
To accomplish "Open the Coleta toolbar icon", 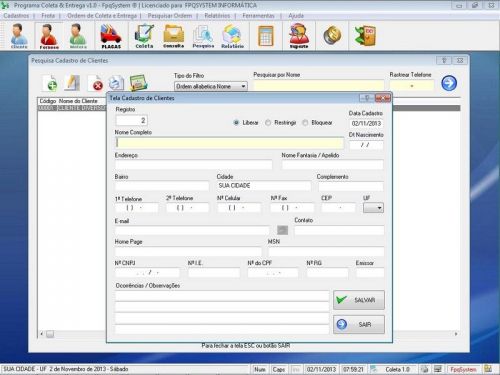I will (x=144, y=36).
